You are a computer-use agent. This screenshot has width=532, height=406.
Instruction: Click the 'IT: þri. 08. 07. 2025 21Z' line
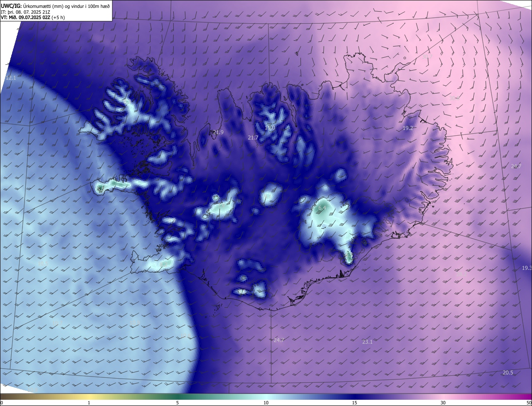coord(25,12)
